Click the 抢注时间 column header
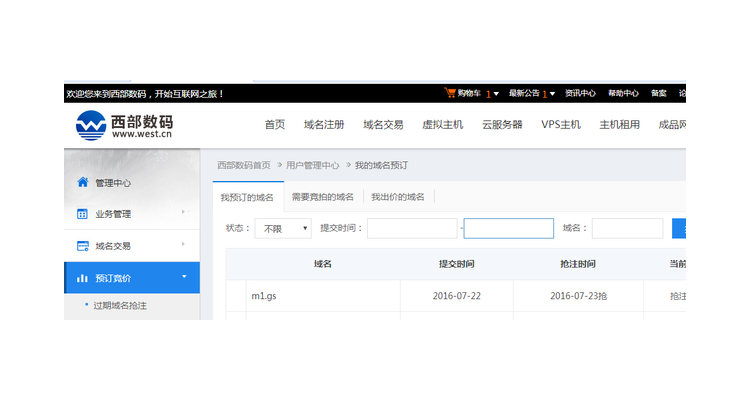 (578, 264)
